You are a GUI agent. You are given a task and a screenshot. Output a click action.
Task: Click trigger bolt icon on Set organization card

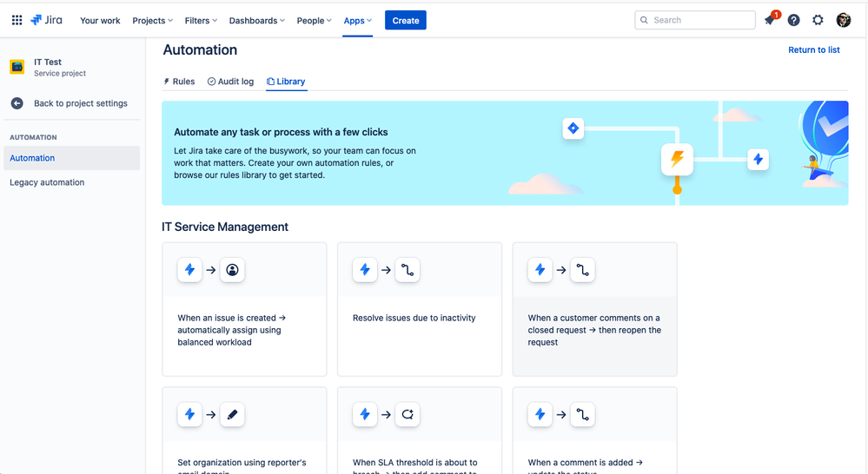click(189, 414)
